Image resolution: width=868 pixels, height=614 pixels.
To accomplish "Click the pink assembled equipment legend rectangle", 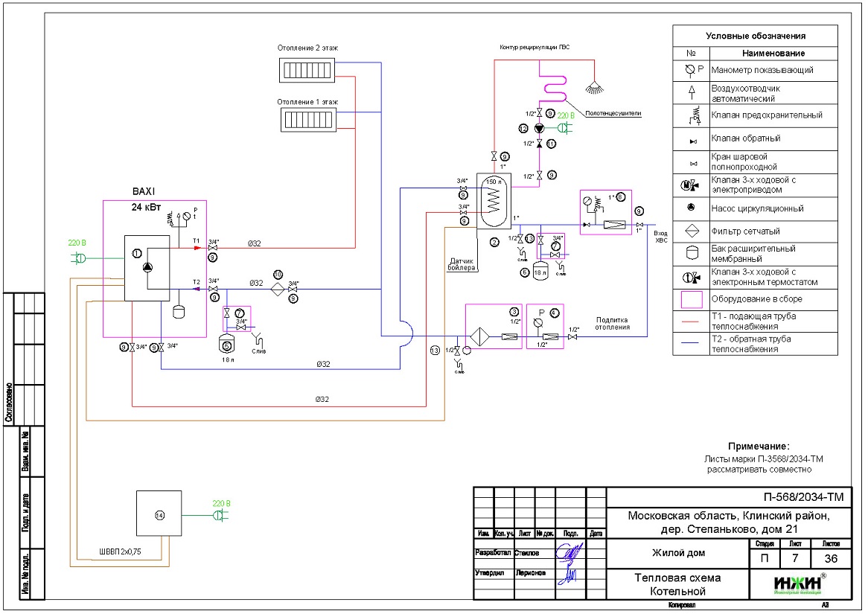I will pos(691,299).
